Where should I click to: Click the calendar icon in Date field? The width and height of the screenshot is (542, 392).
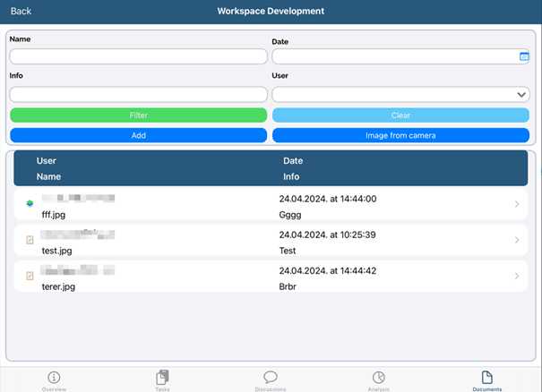click(x=524, y=56)
